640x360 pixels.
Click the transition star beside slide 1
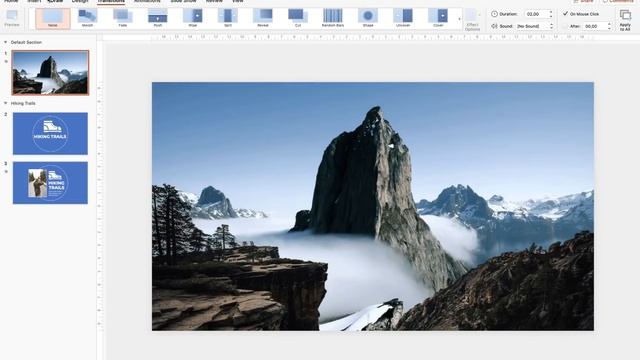coord(6,62)
